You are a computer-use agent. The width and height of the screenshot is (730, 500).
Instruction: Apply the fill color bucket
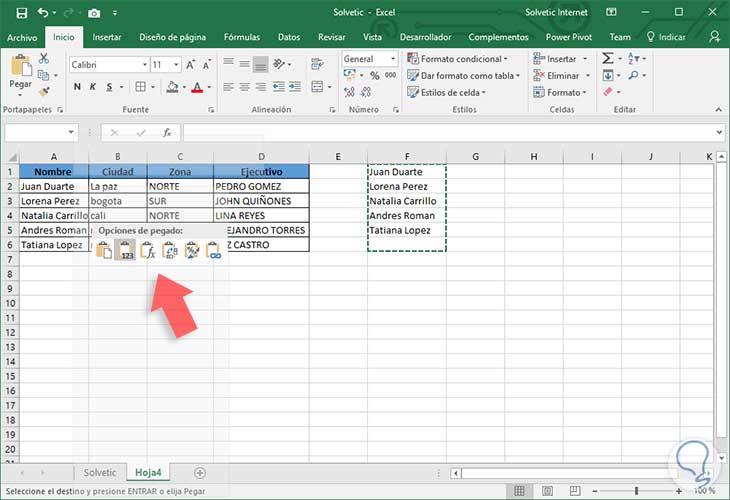(x=172, y=87)
